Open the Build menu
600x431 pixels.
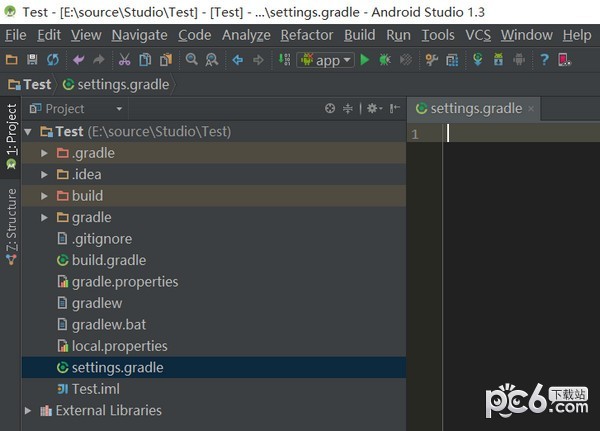[360, 35]
